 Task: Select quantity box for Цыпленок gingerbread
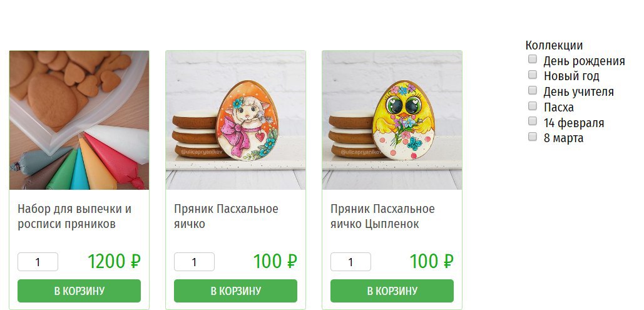(x=350, y=262)
